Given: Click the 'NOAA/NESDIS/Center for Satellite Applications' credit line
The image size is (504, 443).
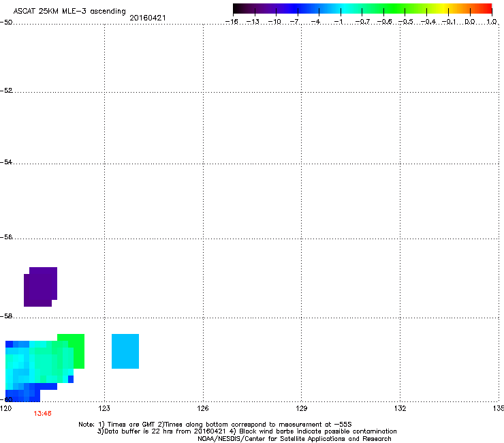Looking at the screenshot, I should coord(294,438).
